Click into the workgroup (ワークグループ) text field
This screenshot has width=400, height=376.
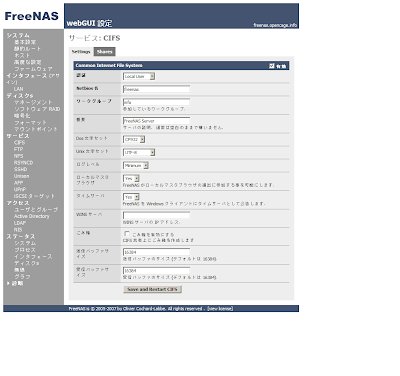156,102
